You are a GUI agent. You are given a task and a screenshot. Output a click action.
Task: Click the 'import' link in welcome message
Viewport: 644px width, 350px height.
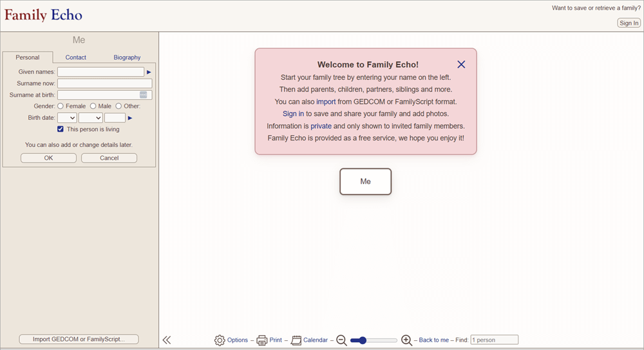pos(326,102)
